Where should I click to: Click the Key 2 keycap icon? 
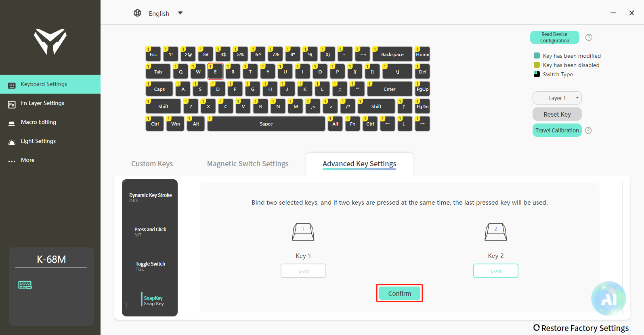point(495,232)
